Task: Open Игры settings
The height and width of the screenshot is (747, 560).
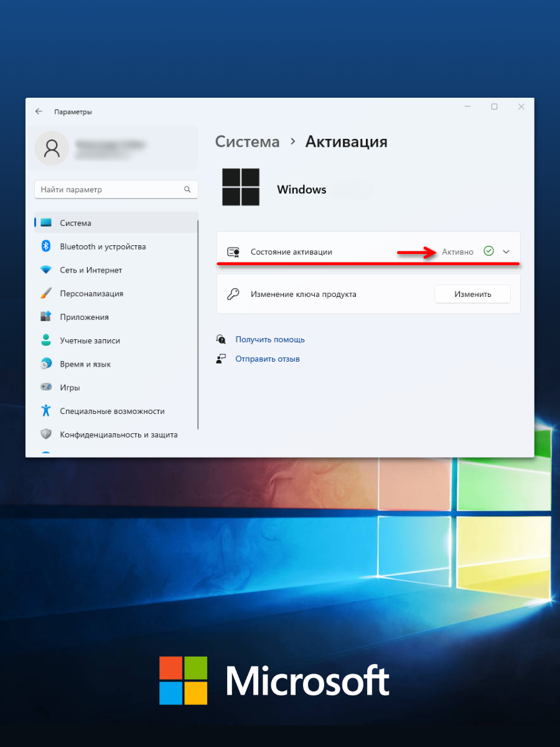Action: 116,387
